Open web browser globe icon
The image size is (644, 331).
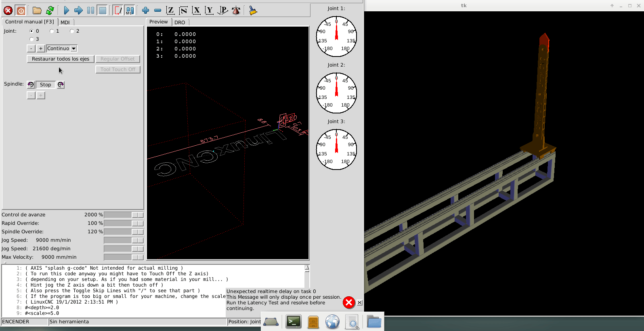pyautogui.click(x=333, y=322)
